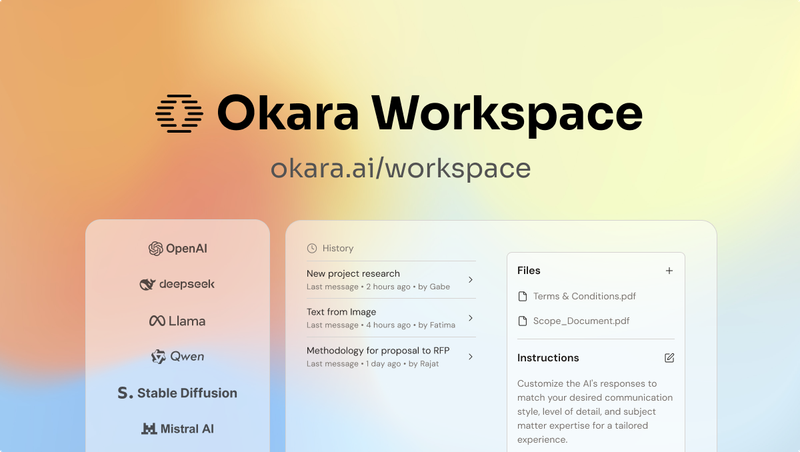Select the Llama model label
Screen dimensions: 800x452
(187, 321)
